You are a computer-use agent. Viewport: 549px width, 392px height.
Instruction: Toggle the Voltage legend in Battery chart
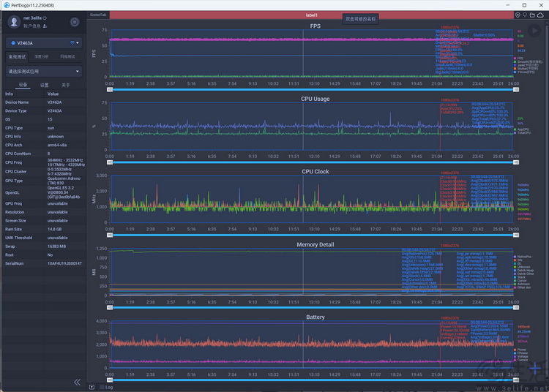(520, 357)
